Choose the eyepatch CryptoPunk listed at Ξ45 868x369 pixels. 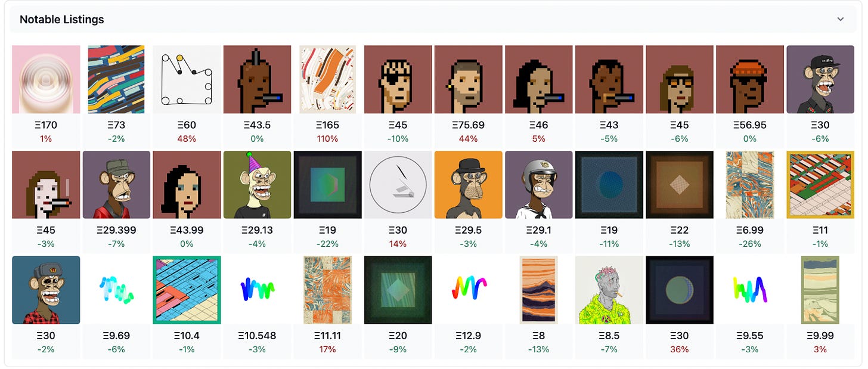click(x=398, y=79)
